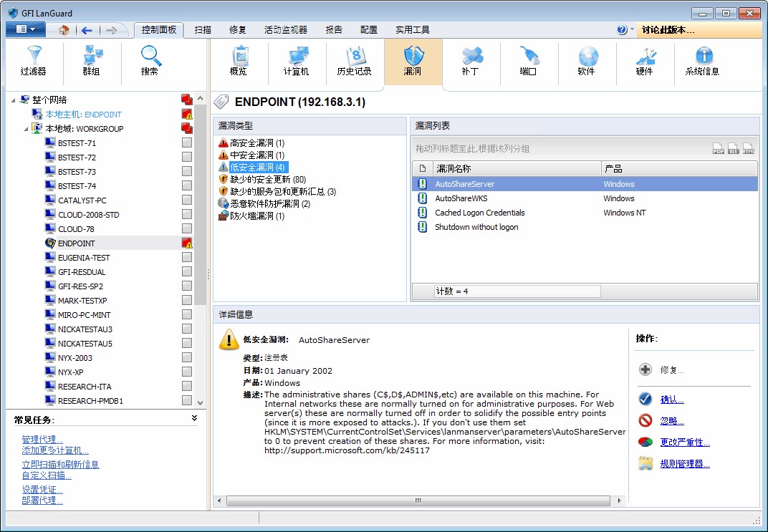Export vulnerability list to HTML

pyautogui.click(x=749, y=148)
